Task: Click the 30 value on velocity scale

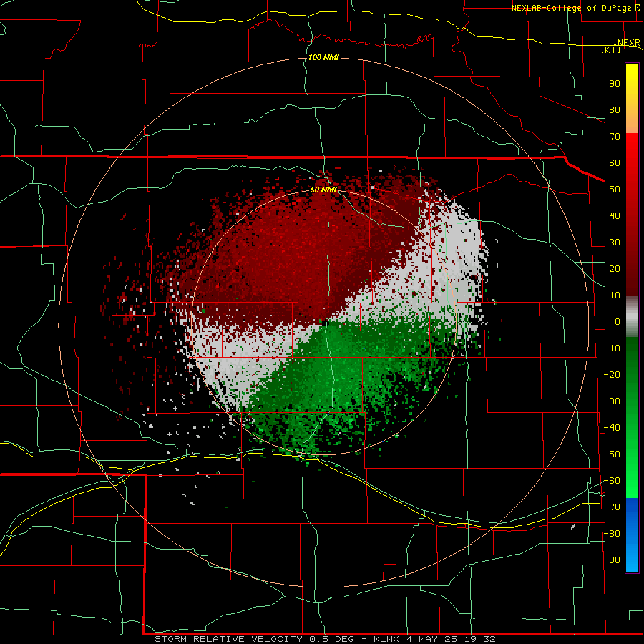Action: point(615,243)
